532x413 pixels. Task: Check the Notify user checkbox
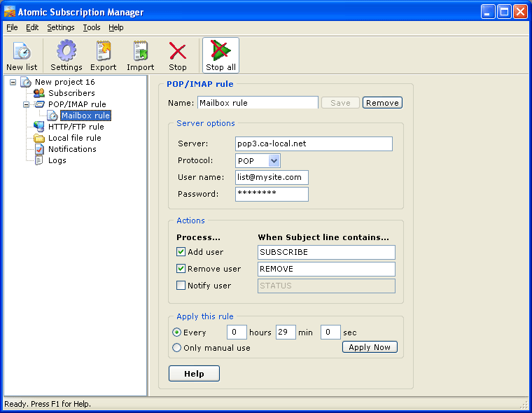coord(181,286)
